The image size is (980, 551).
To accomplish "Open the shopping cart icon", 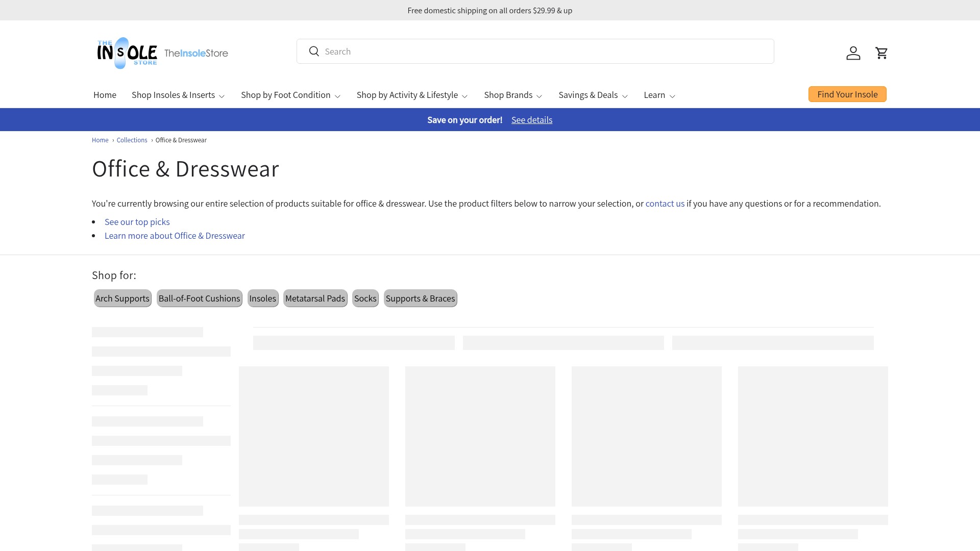I will click(881, 53).
